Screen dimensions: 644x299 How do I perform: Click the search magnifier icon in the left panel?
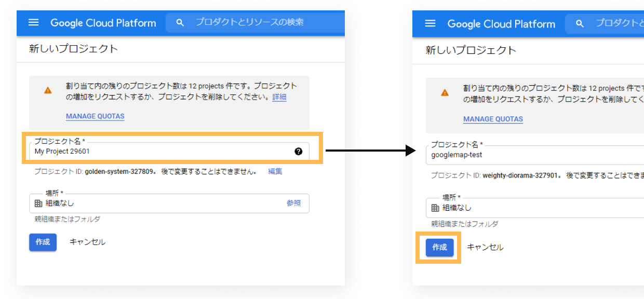click(x=180, y=22)
